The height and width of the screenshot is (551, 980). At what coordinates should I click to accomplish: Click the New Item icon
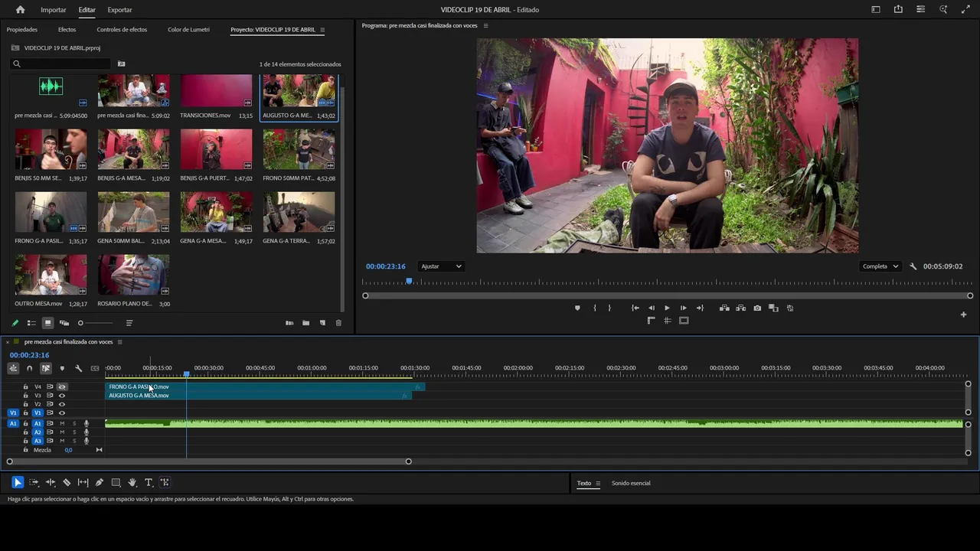(x=322, y=323)
